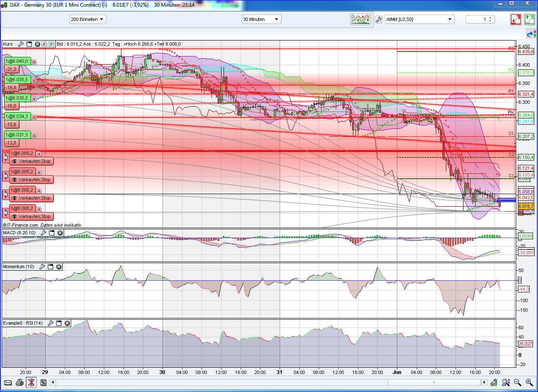Close the MACD indicator panel
Image resolution: width=538 pixels, height=392 pixels.
(x=60, y=233)
